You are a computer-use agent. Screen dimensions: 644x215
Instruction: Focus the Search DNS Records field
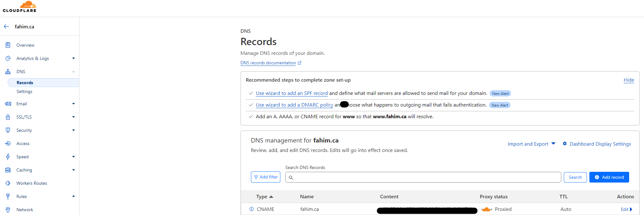coord(423,177)
